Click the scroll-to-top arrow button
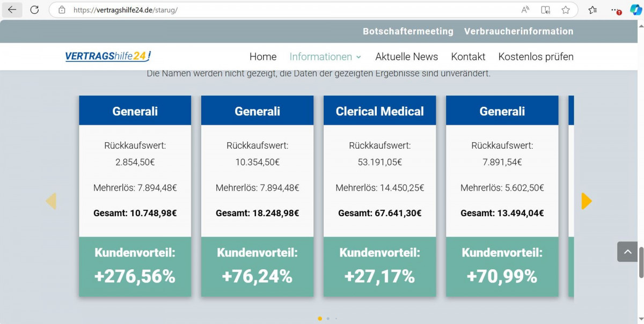The width and height of the screenshot is (644, 324). 627,252
